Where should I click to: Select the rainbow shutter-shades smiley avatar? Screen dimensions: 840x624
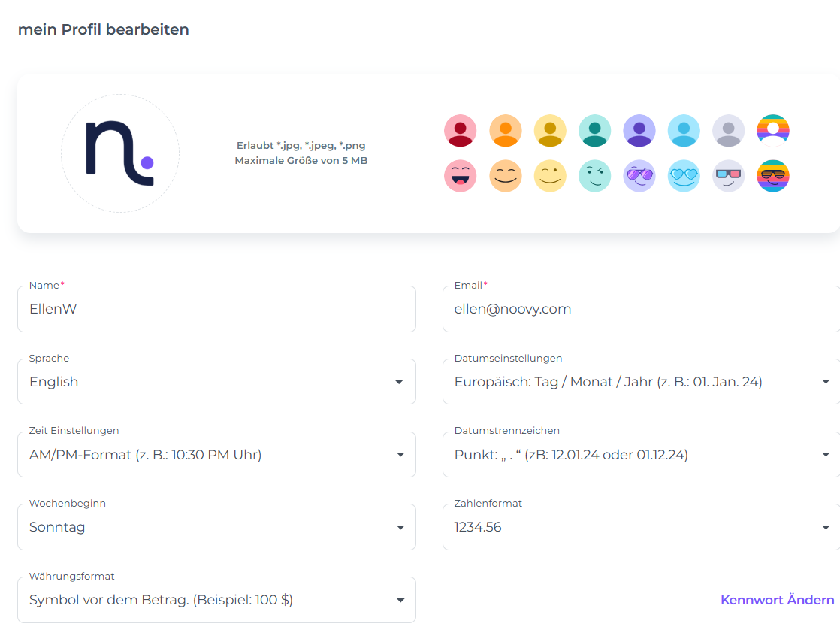[772, 176]
